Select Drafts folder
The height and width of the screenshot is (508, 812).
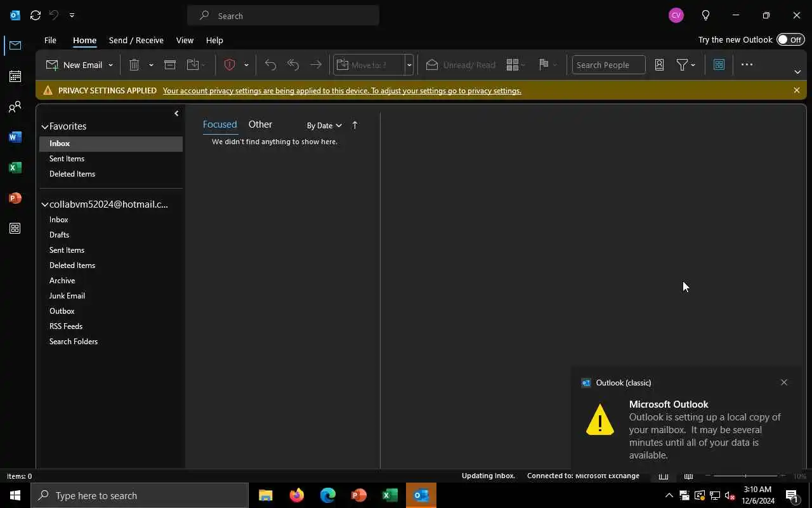pos(111,235)
